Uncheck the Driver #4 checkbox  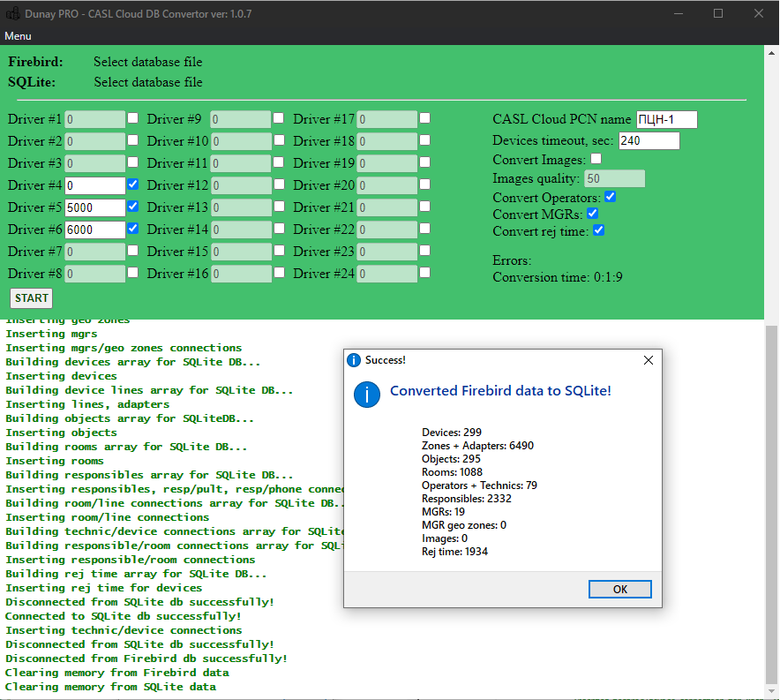pos(133,184)
